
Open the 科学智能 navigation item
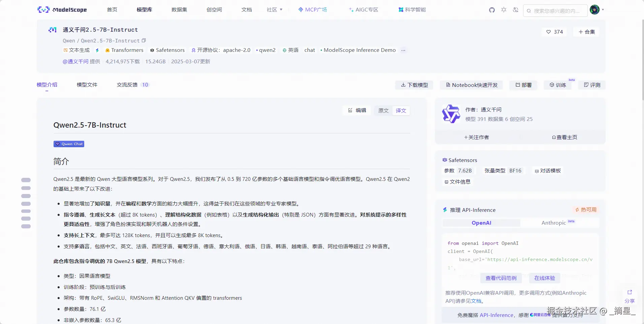pyautogui.click(x=412, y=10)
